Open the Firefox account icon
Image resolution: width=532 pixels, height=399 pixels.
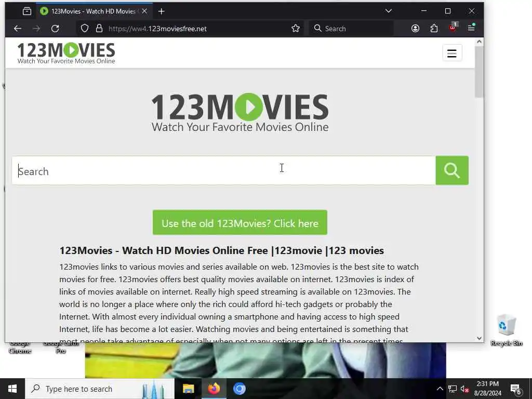coord(415,29)
